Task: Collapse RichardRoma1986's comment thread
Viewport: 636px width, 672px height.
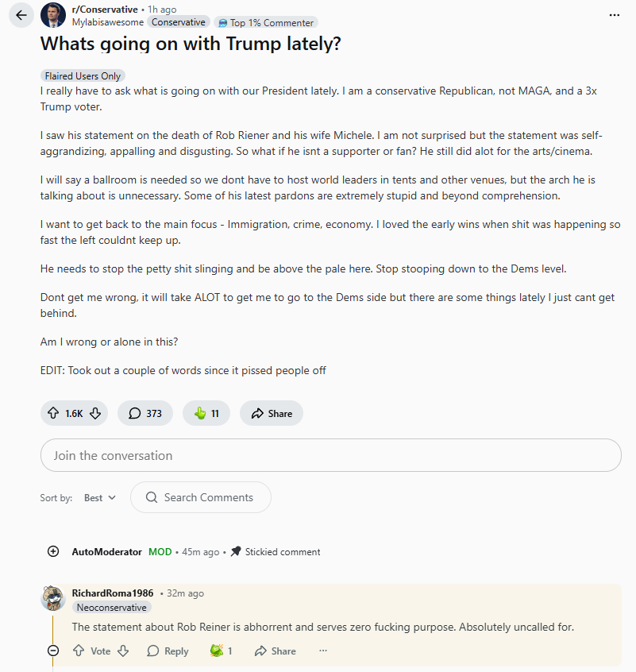Action: click(x=53, y=651)
